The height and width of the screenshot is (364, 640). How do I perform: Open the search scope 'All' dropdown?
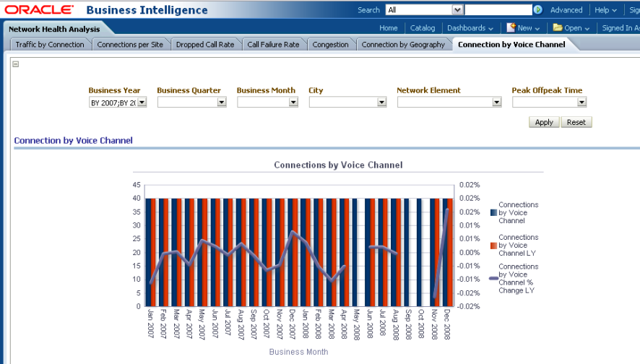[457, 10]
